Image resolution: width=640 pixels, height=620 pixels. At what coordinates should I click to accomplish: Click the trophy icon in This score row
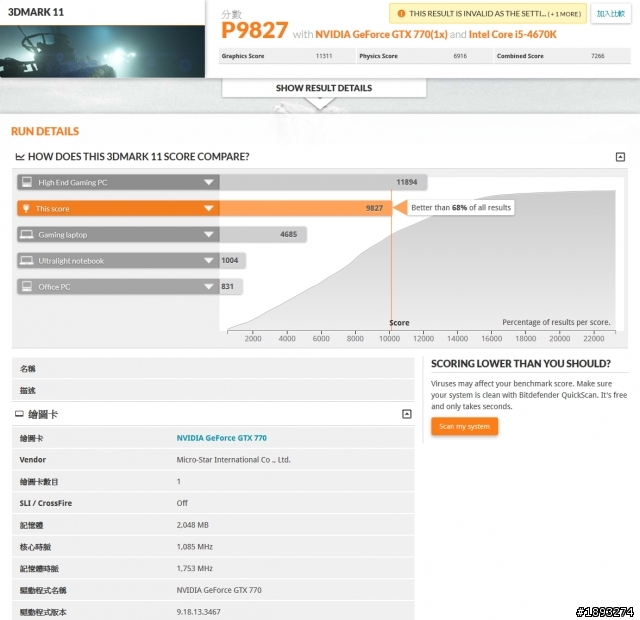click(x=26, y=208)
